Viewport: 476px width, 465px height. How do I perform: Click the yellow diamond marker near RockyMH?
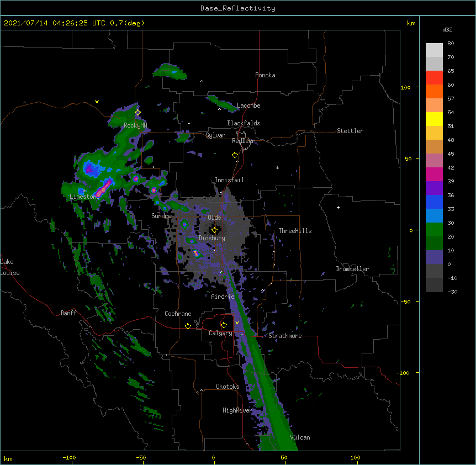pyautogui.click(x=137, y=113)
